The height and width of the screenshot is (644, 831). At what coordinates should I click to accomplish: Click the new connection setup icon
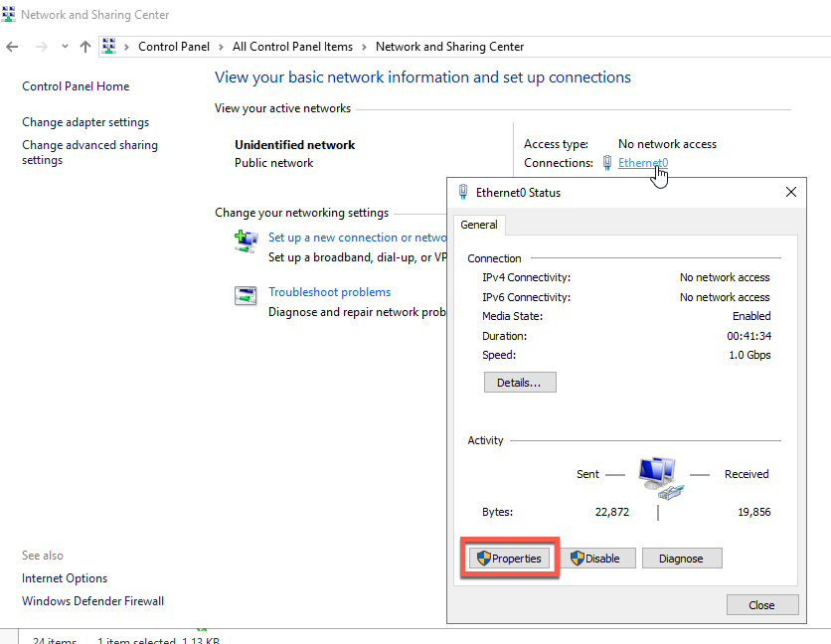[246, 241]
